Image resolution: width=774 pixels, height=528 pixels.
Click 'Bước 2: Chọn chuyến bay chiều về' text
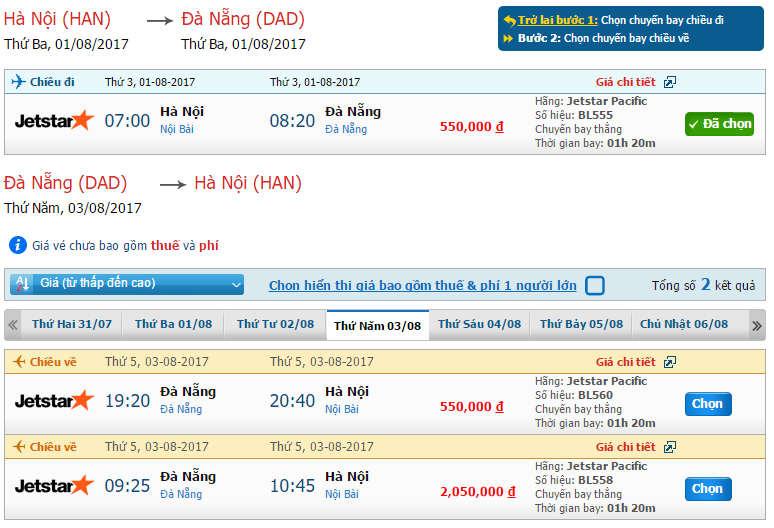pos(603,38)
